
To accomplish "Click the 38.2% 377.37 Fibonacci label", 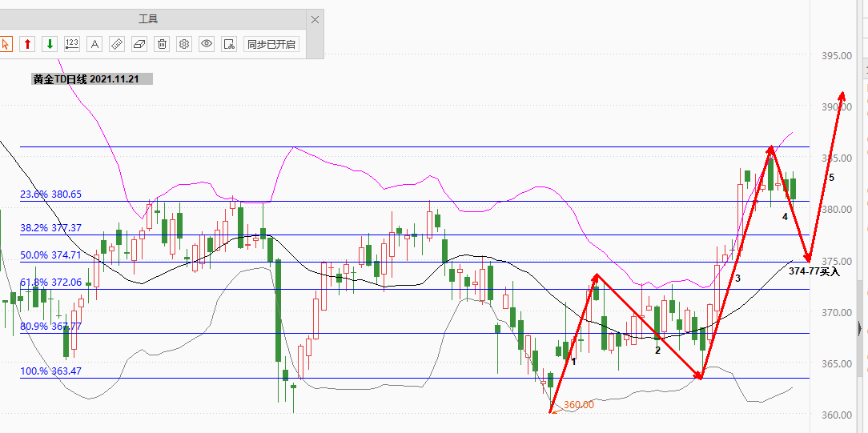I will (51, 228).
